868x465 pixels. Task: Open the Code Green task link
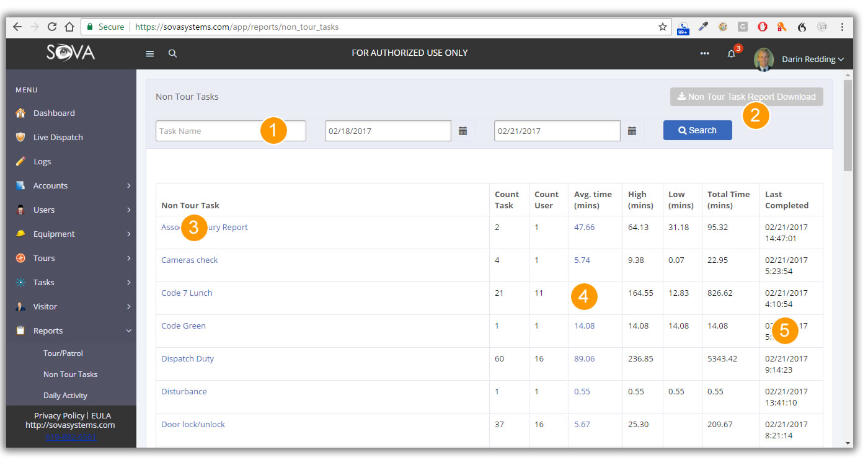[184, 325]
